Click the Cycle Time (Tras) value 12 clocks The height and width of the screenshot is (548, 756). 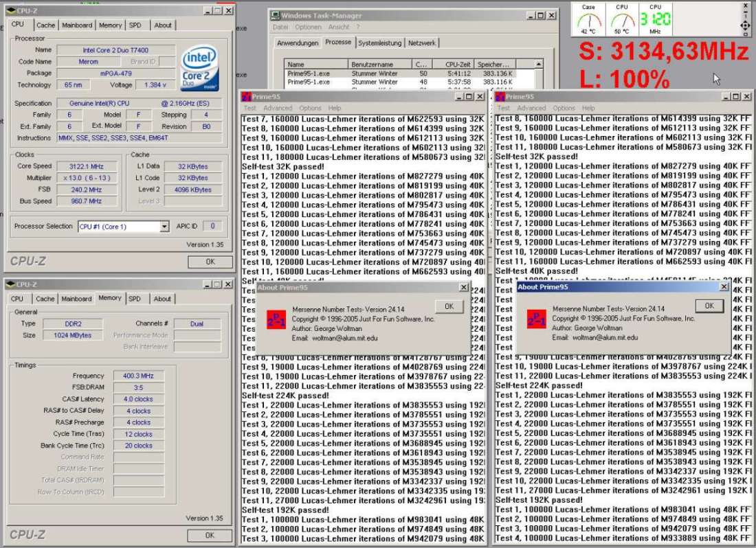pyautogui.click(x=138, y=434)
